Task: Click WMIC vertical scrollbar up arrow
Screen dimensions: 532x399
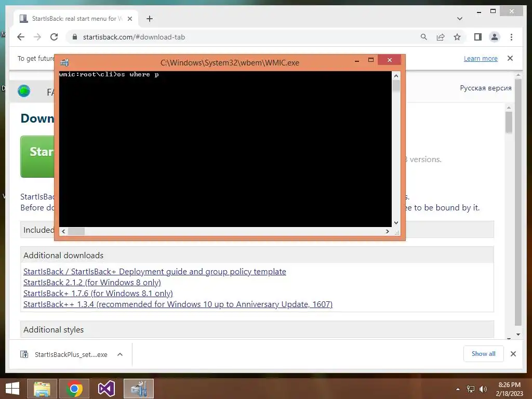Action: click(x=396, y=76)
